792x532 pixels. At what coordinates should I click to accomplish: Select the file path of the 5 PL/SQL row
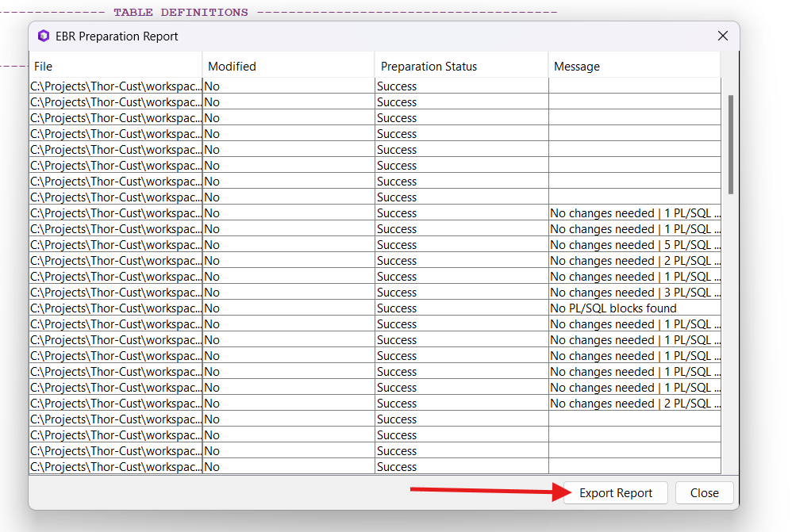click(x=116, y=245)
